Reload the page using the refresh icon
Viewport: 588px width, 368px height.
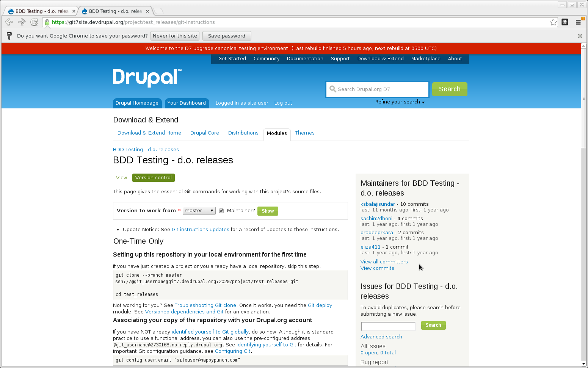[34, 22]
